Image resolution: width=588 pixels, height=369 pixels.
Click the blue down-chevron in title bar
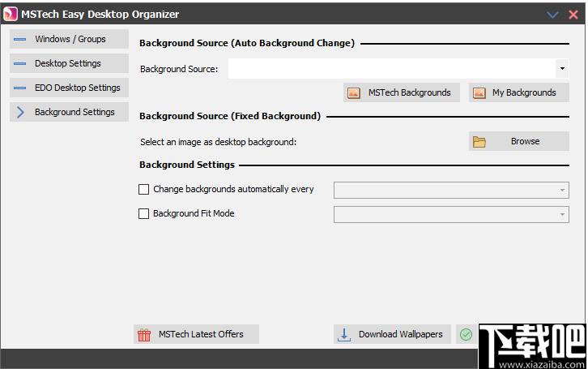pos(552,15)
